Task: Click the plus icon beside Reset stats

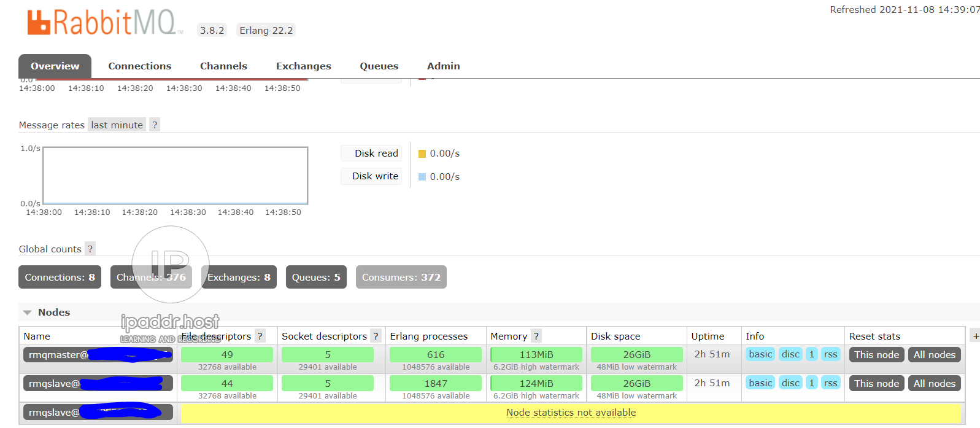Action: pyautogui.click(x=976, y=336)
